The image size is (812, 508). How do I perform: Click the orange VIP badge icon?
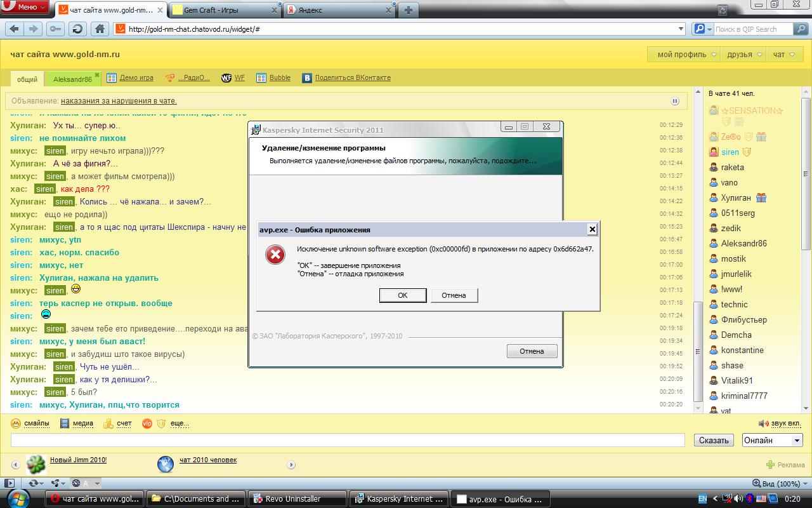click(x=147, y=424)
